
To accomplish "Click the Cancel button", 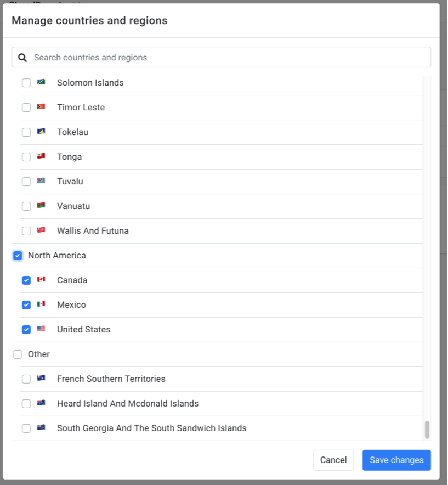I will [333, 460].
